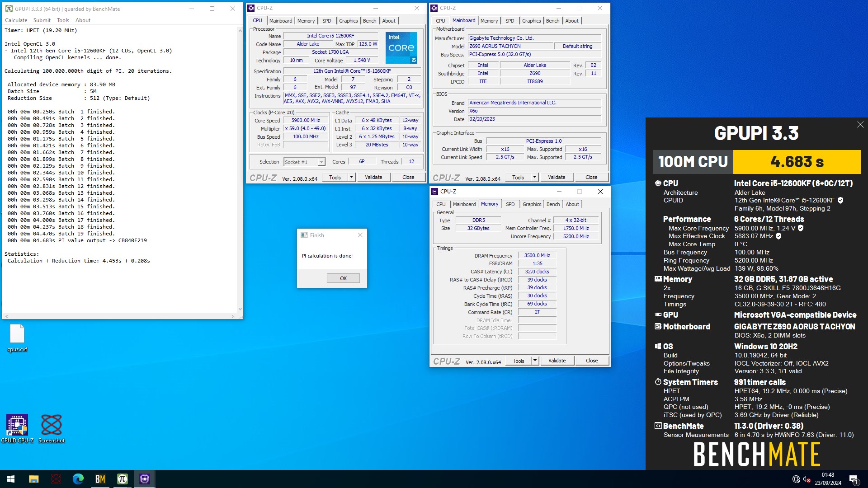868x488 pixels.
Task: Close the Finish dialog with X
Action: (360, 235)
